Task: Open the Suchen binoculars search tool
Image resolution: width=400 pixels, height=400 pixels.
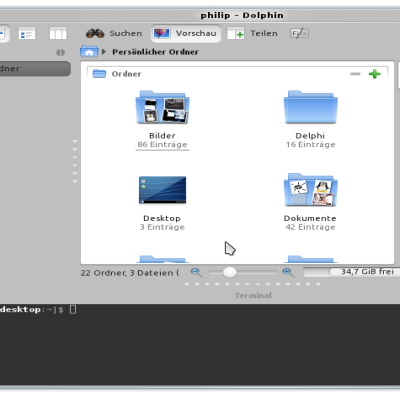Action: click(x=114, y=33)
